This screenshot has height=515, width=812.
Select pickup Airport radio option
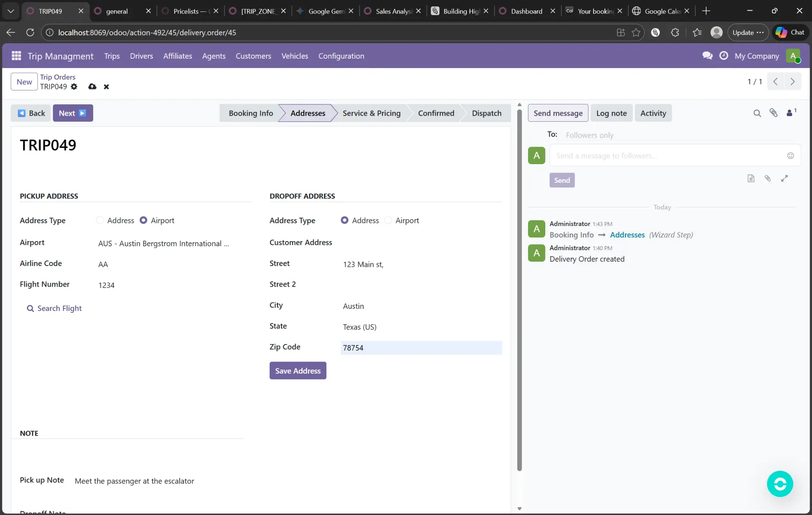point(144,220)
